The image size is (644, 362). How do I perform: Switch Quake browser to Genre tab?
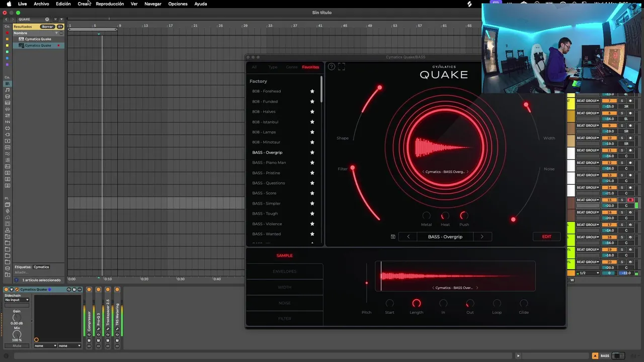(292, 67)
